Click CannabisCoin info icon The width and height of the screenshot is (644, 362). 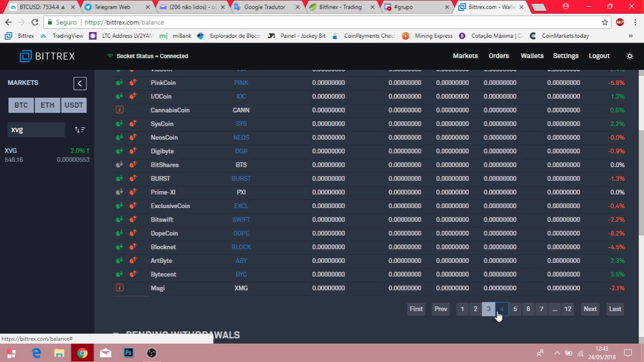(119, 110)
